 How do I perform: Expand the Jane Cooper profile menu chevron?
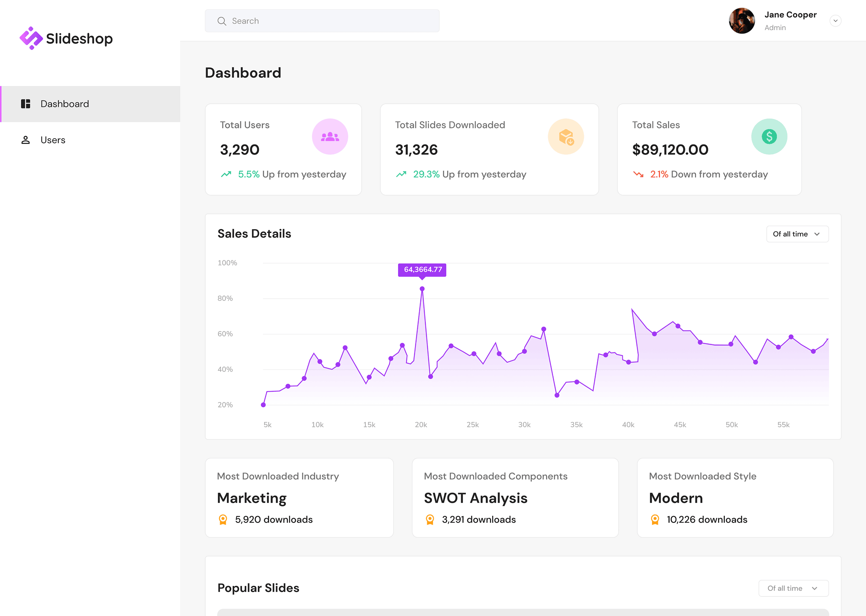[x=836, y=21]
